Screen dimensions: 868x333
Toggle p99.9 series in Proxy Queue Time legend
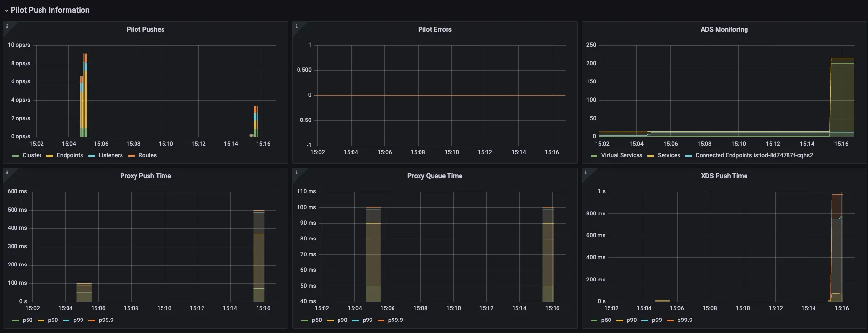395,320
